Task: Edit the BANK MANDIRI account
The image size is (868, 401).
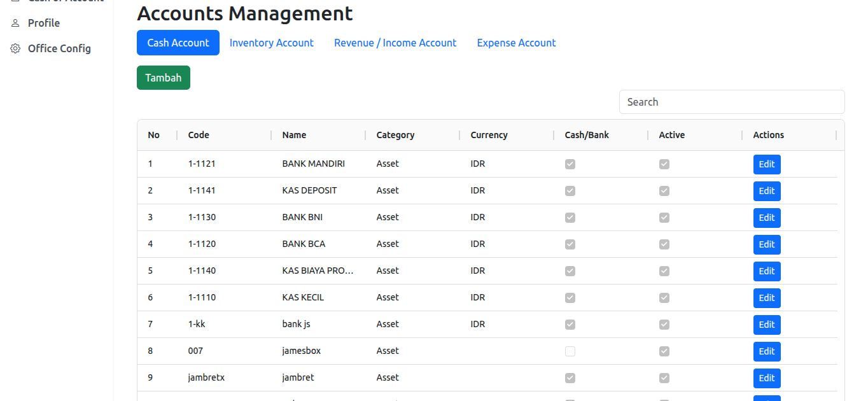Action: click(x=767, y=164)
